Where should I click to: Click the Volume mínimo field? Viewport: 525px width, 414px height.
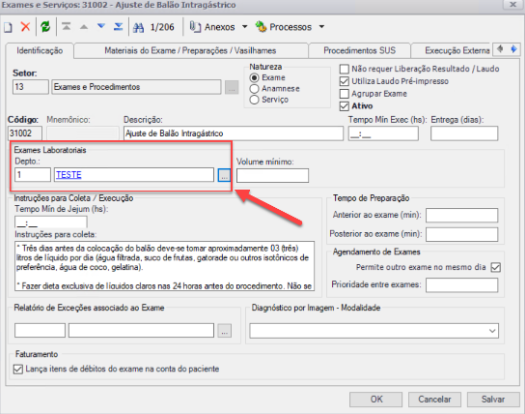pyautogui.click(x=273, y=176)
